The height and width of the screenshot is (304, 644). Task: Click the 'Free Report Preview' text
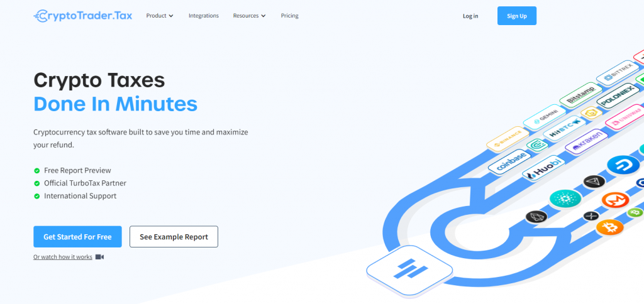(77, 171)
